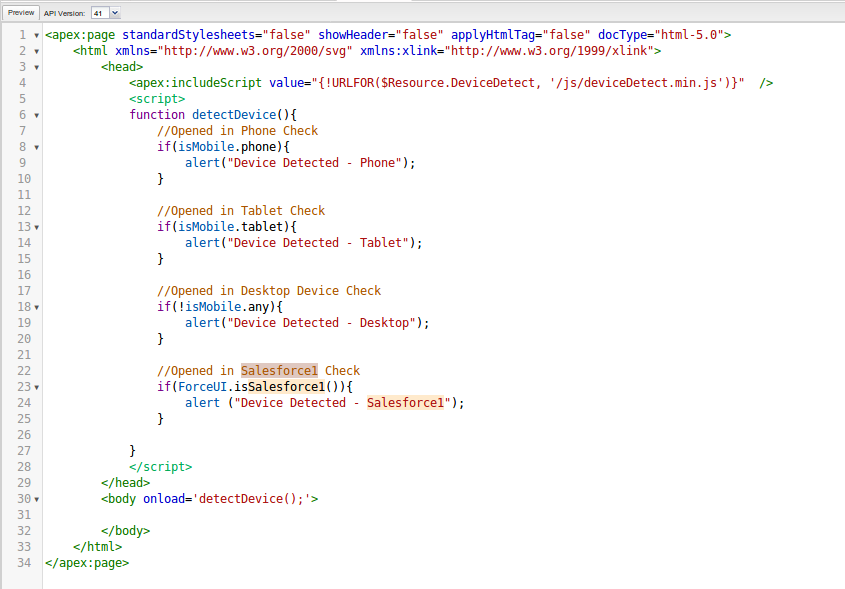This screenshot has height=589, width=845.
Task: Open the API Version dropdown
Action: [105, 13]
